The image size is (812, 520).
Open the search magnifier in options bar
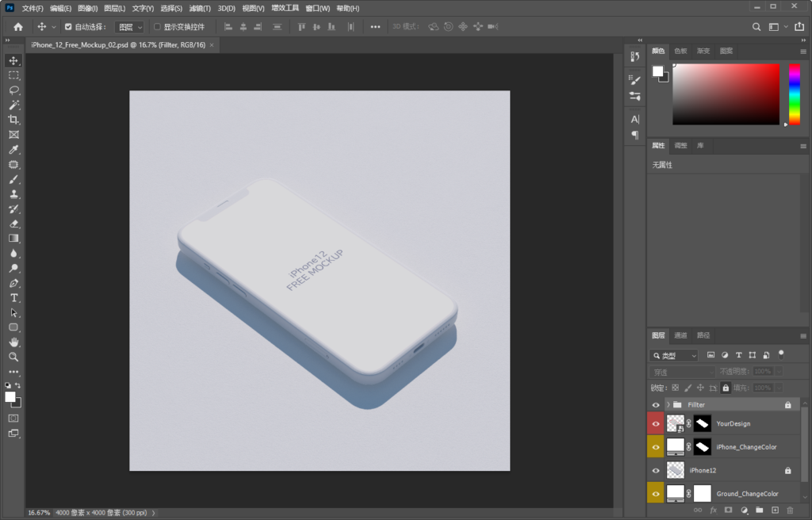[x=756, y=27]
